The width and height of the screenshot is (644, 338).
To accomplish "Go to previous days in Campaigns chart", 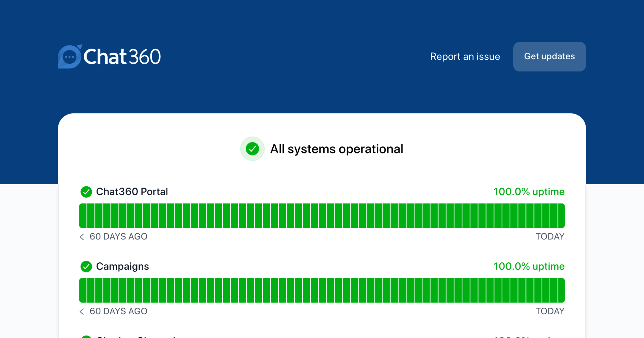I will 82,311.
